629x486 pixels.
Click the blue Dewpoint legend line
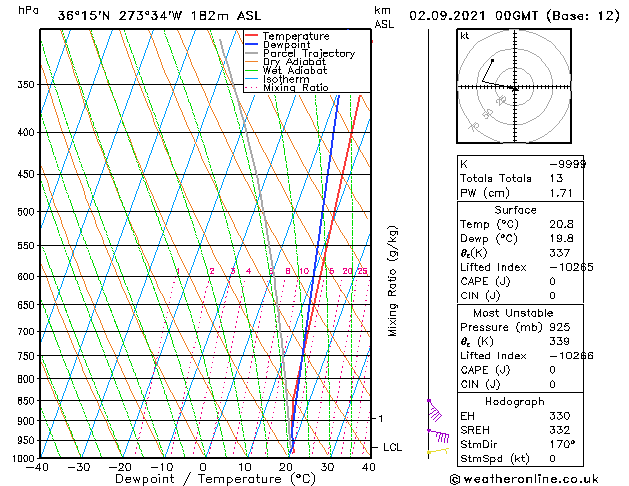251,44
